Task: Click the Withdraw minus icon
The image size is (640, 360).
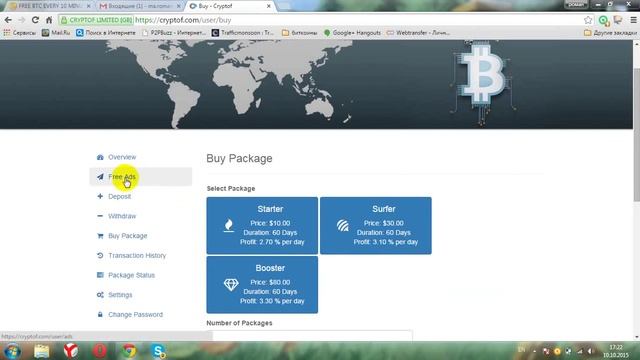Action: click(100, 216)
